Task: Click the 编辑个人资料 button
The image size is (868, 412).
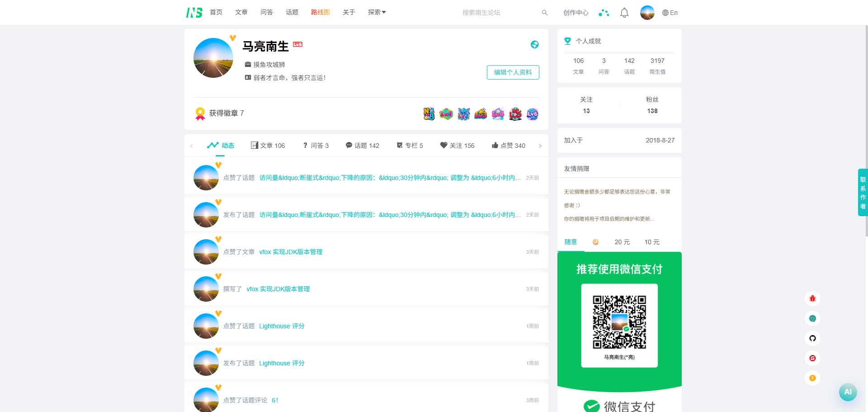Action: coord(513,72)
